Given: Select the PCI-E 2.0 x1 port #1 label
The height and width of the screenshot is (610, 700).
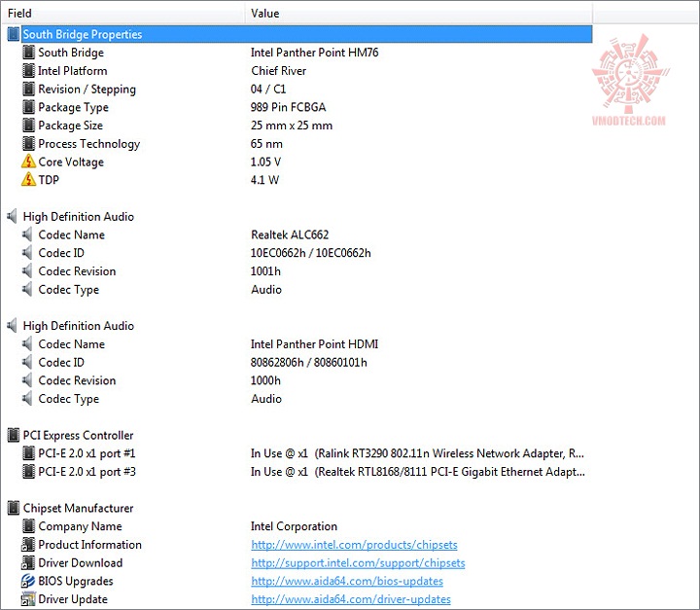Looking at the screenshot, I should (87, 453).
